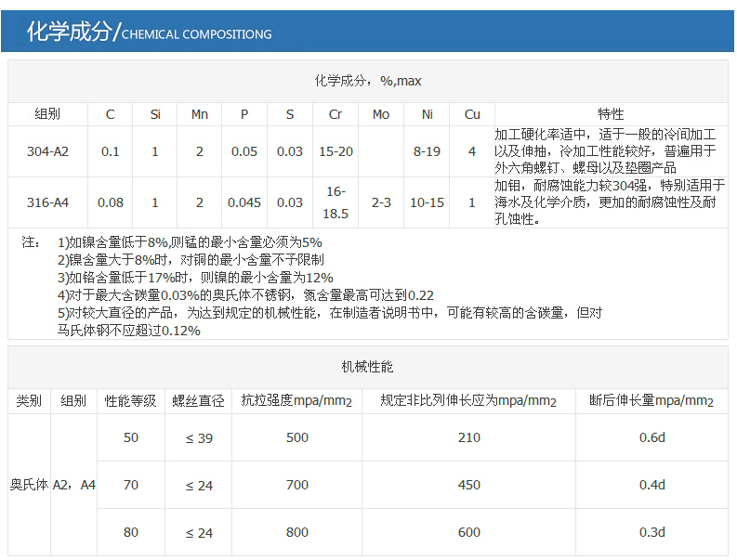Click the Mo column header
The width and height of the screenshot is (737, 560).
click(381, 114)
